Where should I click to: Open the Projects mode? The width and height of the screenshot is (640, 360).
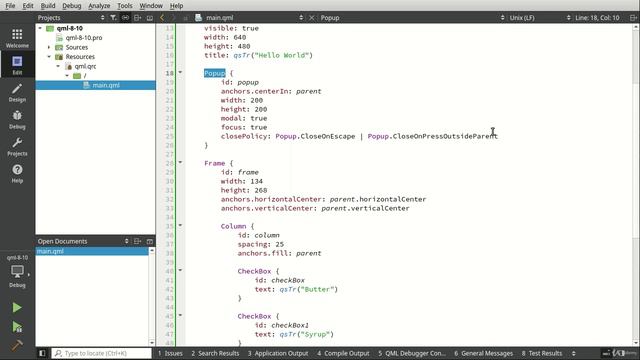pyautogui.click(x=17, y=146)
